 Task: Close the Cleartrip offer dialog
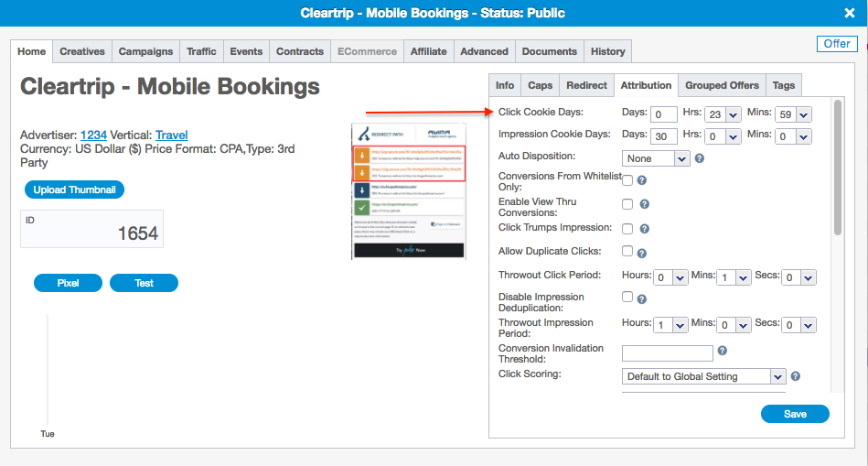pyautogui.click(x=849, y=13)
